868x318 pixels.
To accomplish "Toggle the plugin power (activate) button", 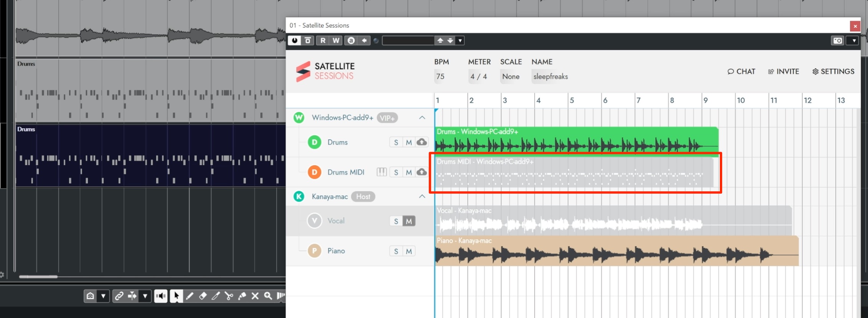I will pos(294,40).
